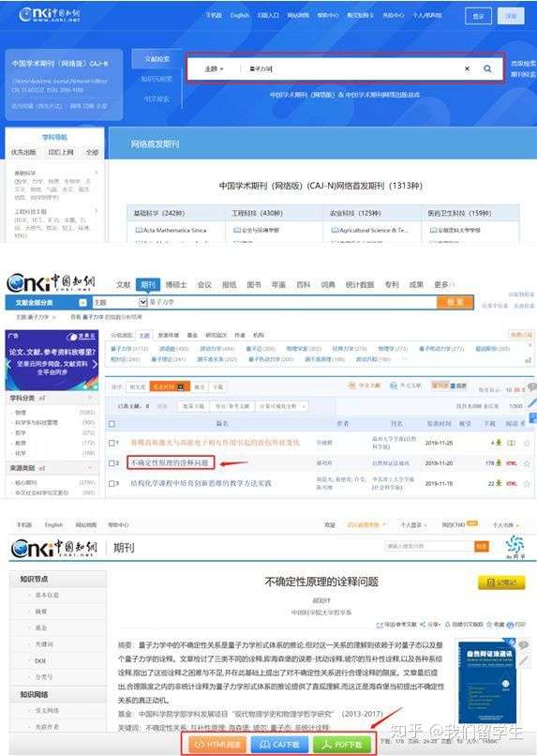Tick the checkbox for result row 3

pos(112,483)
